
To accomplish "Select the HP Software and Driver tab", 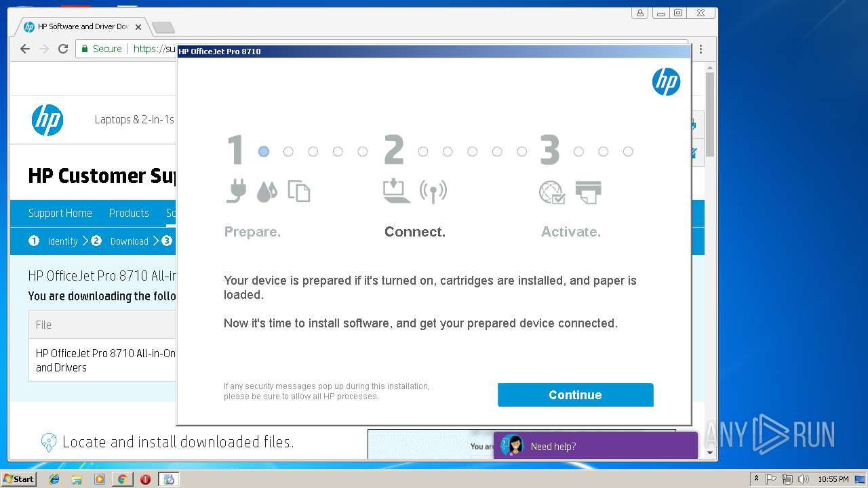I will [81, 27].
